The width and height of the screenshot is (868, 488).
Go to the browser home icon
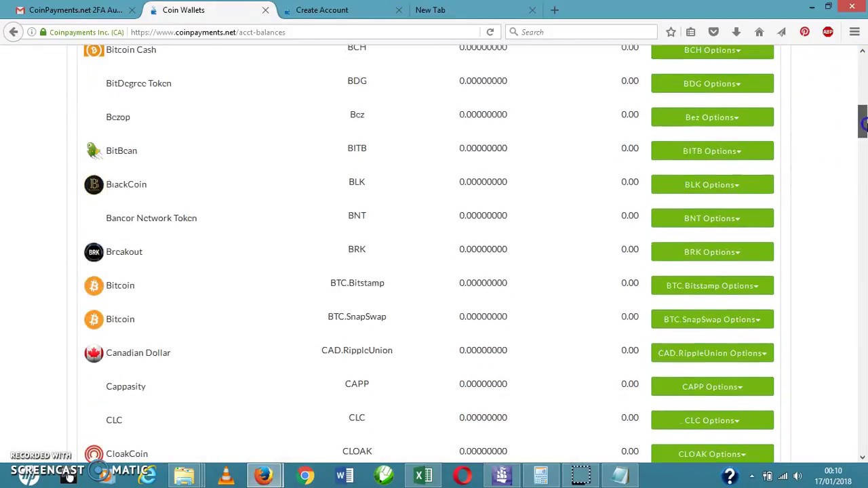pyautogui.click(x=759, y=32)
